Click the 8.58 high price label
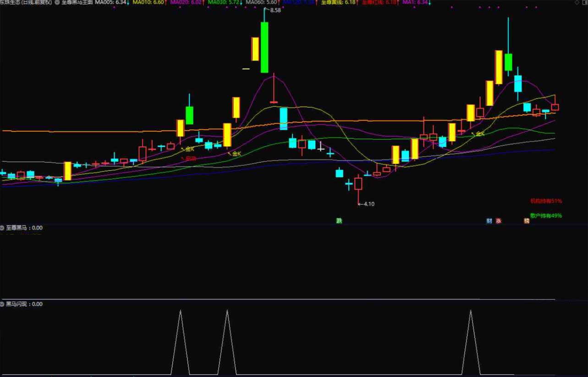The height and width of the screenshot is (377, 588). coord(275,10)
